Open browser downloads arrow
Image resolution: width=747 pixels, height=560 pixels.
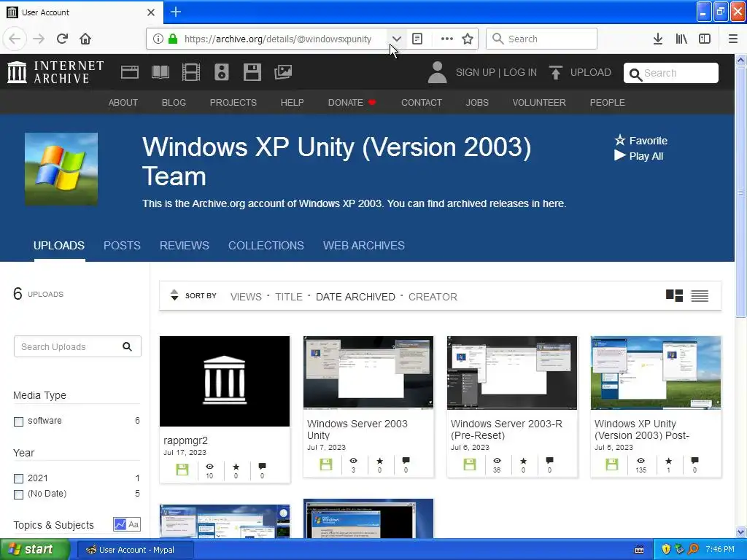click(x=658, y=39)
